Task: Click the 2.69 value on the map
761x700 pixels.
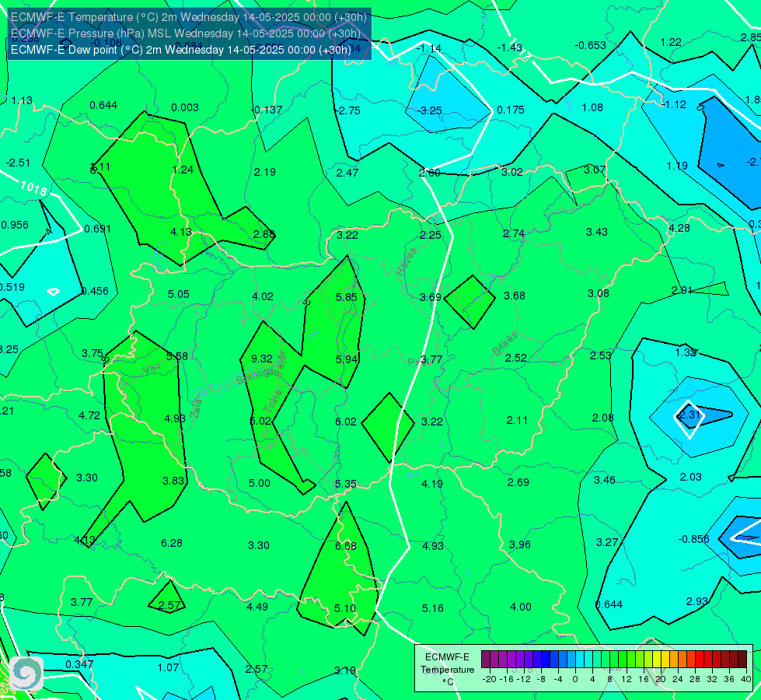Action: click(518, 482)
